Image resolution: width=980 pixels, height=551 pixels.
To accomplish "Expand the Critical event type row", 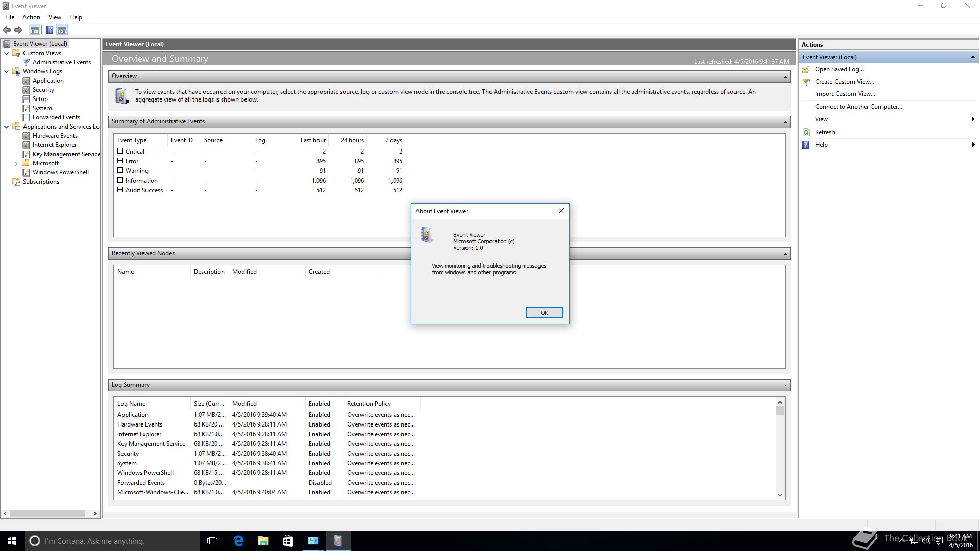I will 120,151.
